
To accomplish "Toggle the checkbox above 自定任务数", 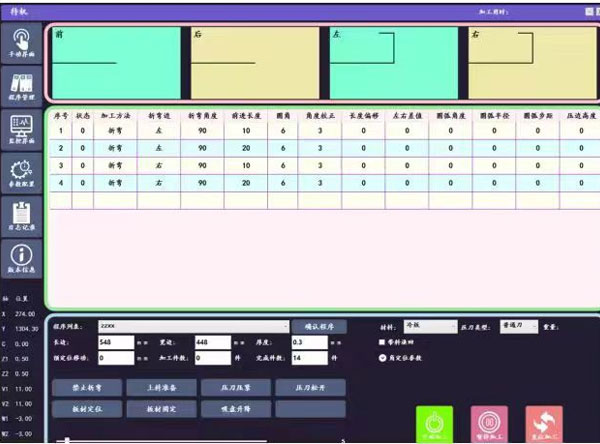I will [x=382, y=342].
